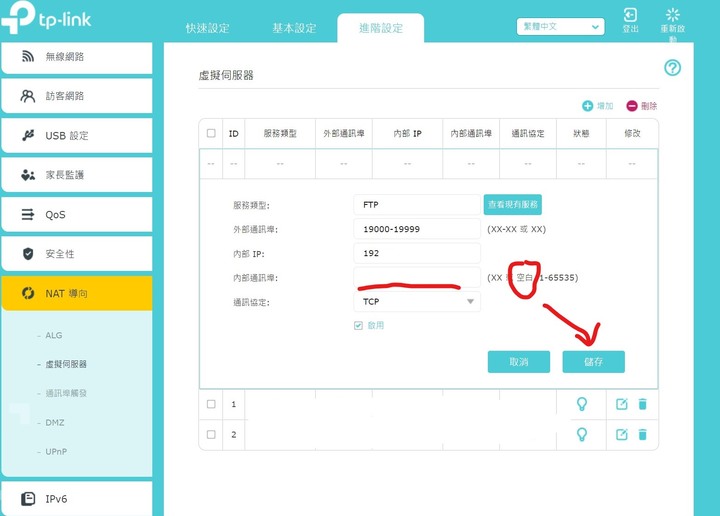Screen dimensions: 720x516
Task: Click the 刪除 delete minus icon
Action: click(x=632, y=106)
